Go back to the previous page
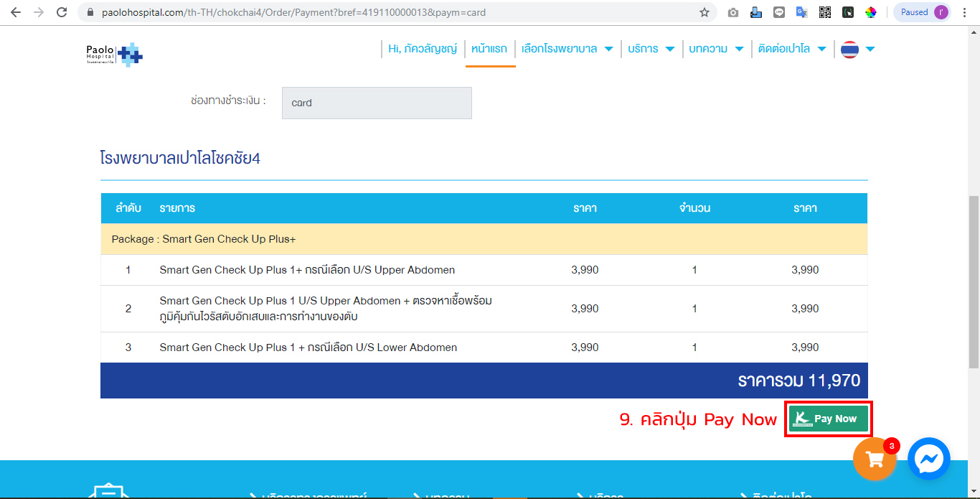This screenshot has height=499, width=980. 16,12
